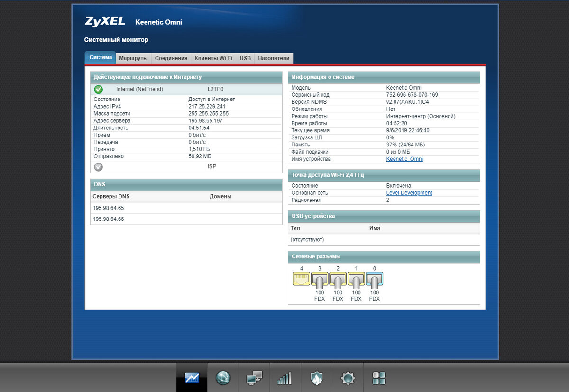Click the USB Тип column header
569x392 pixels.
click(295, 228)
